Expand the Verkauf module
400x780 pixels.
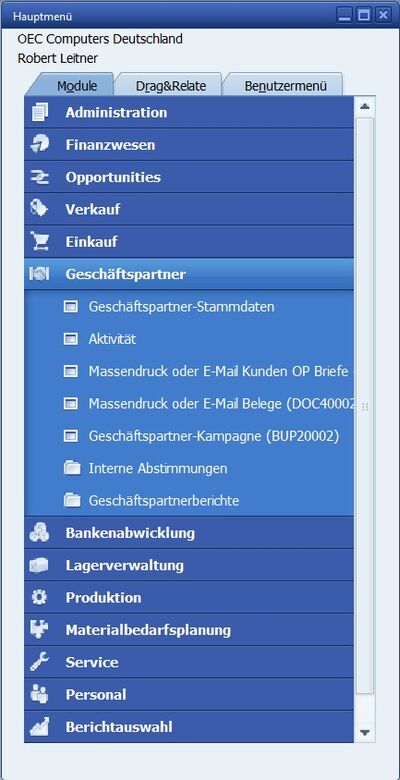tap(189, 209)
